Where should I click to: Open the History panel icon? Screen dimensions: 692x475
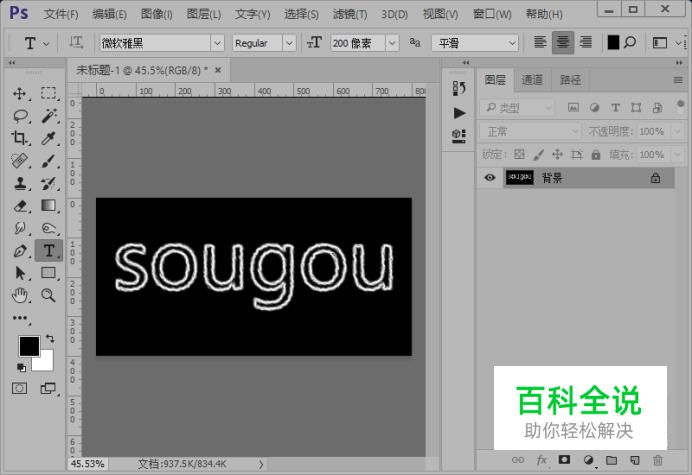pyautogui.click(x=459, y=88)
